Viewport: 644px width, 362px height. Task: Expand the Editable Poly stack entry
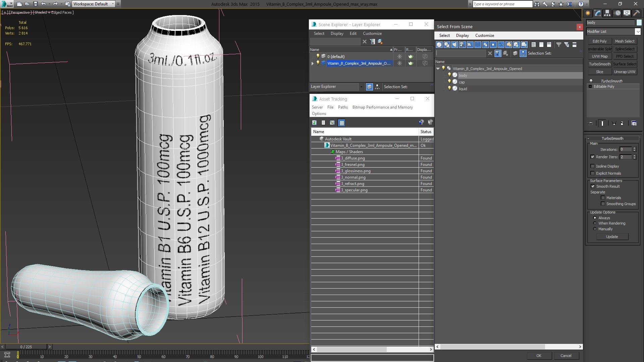590,86
